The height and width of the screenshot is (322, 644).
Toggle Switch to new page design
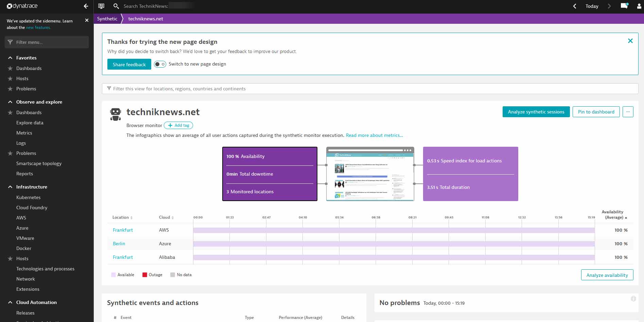click(160, 64)
